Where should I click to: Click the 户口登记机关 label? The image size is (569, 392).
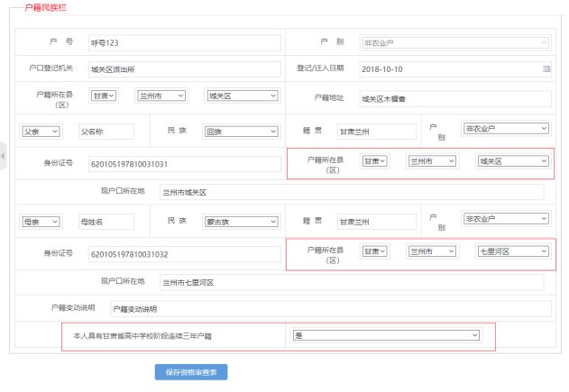(x=51, y=68)
